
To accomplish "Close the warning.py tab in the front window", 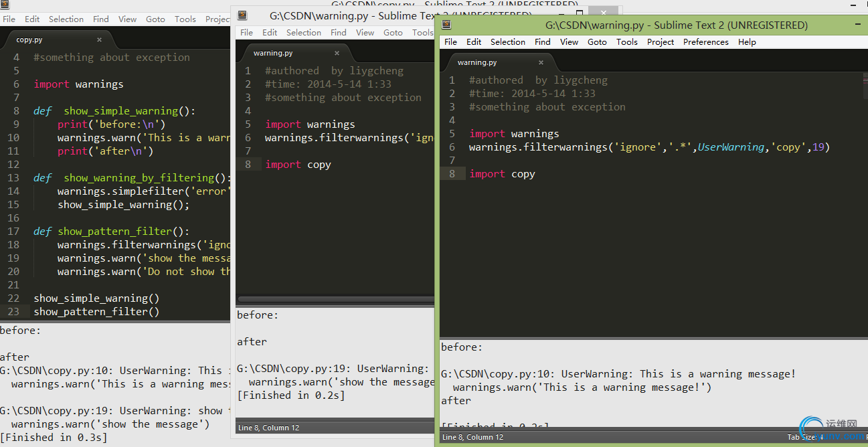I will (x=541, y=62).
